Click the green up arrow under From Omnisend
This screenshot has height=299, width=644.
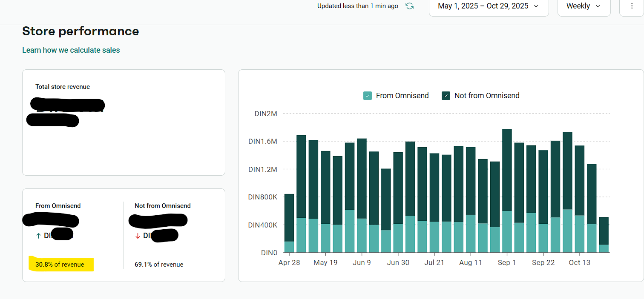coord(39,236)
